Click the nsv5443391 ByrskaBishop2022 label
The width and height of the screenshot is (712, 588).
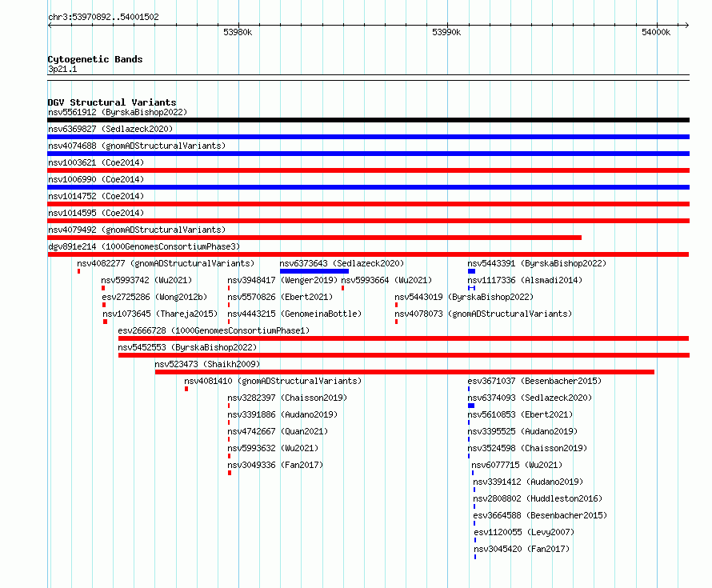click(537, 263)
